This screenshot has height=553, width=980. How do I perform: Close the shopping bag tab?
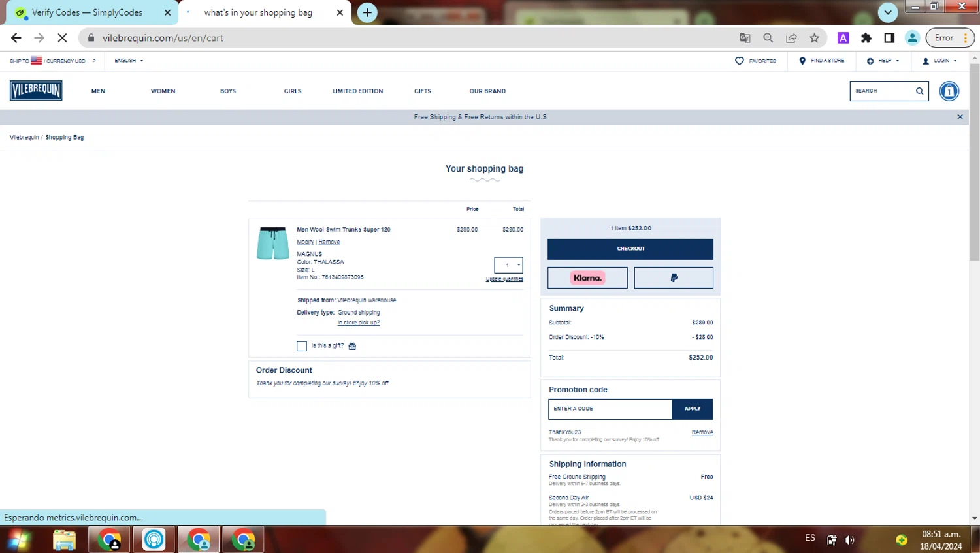pyautogui.click(x=340, y=12)
